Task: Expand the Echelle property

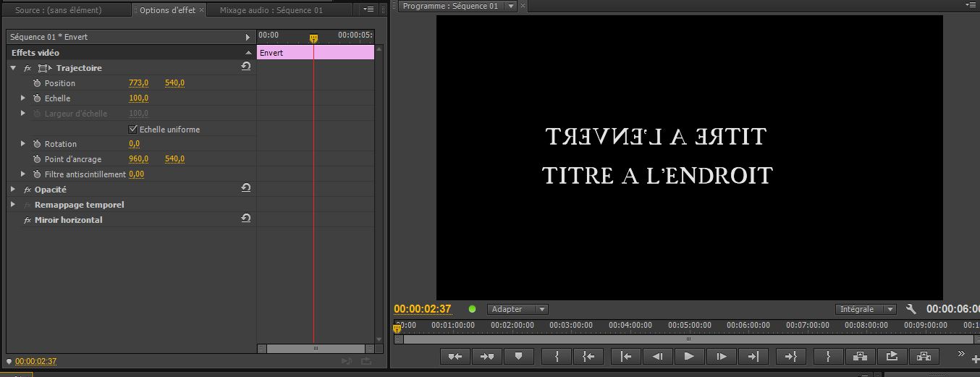Action: click(23, 98)
